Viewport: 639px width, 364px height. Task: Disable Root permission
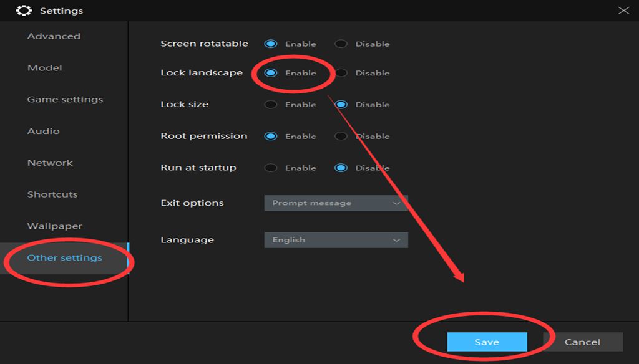[x=341, y=136]
